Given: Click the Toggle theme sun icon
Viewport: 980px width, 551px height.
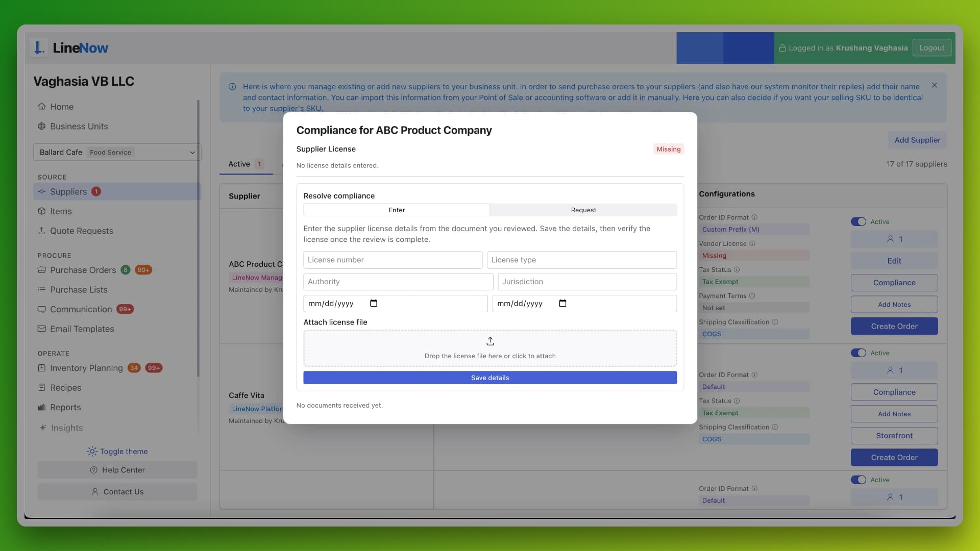Looking at the screenshot, I should 92,452.
